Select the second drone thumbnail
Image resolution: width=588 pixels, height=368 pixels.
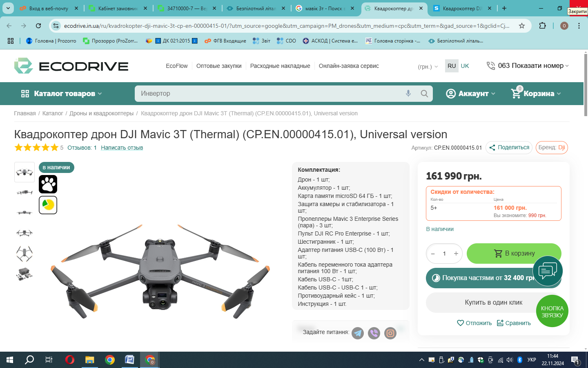click(x=24, y=192)
